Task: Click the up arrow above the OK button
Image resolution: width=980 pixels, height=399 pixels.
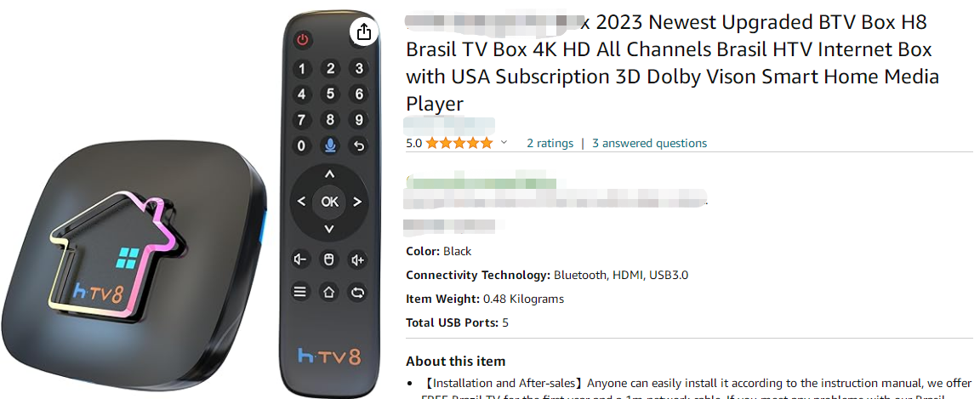Action: 329,175
